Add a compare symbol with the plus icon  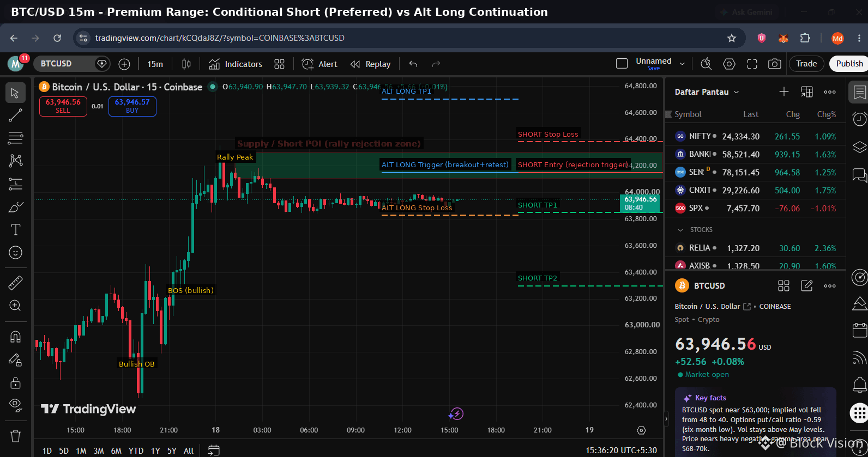[x=124, y=64]
